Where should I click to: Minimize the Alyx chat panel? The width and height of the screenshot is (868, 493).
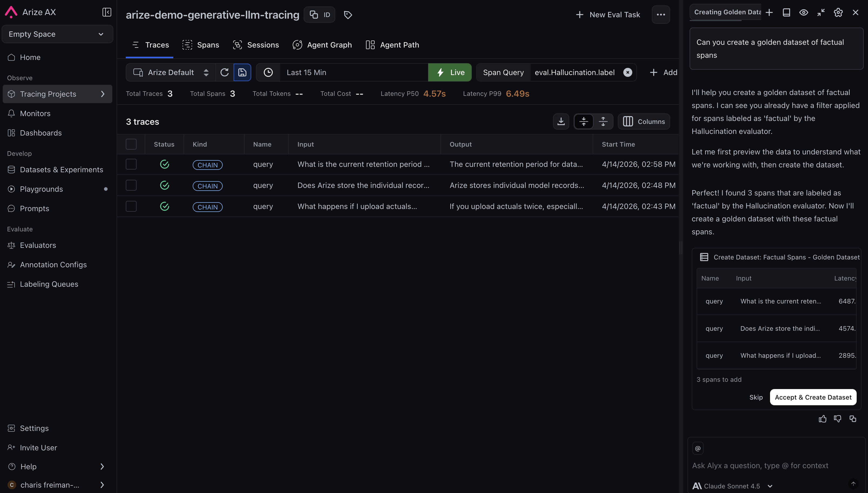click(821, 12)
